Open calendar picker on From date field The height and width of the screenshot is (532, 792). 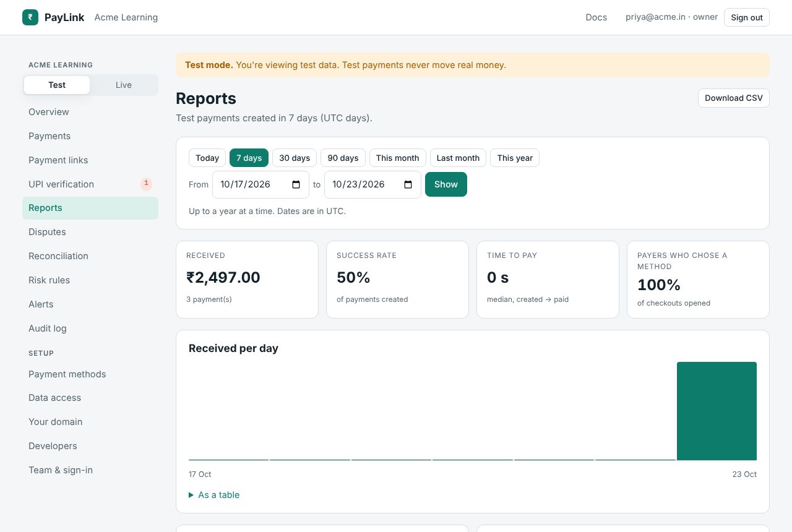point(296,184)
